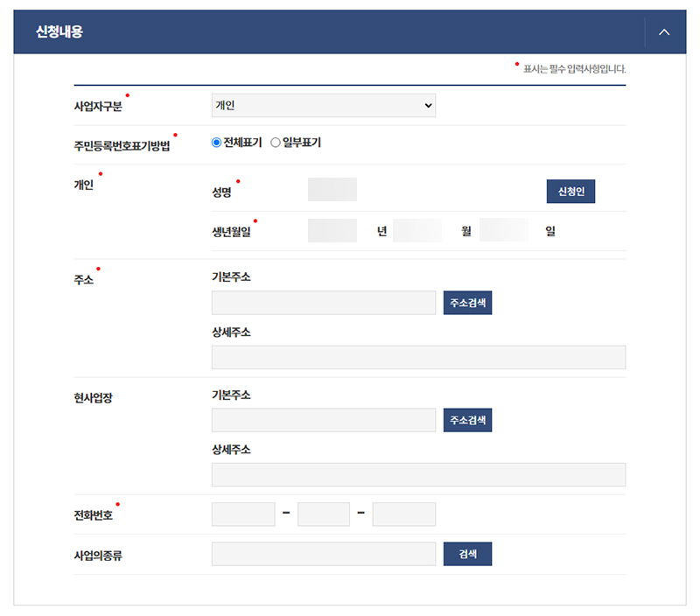Click the 기본주소 field under 현사업장

tap(323, 420)
